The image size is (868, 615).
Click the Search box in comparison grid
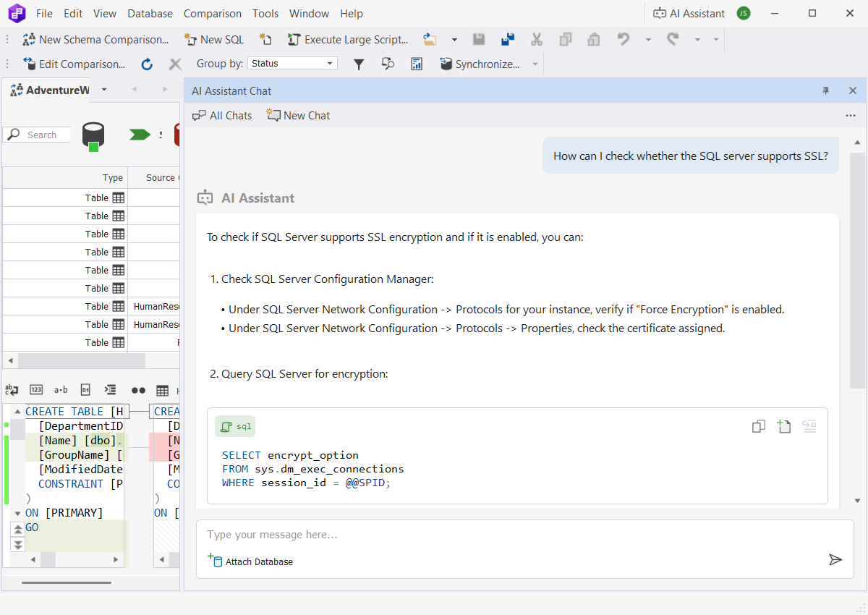[x=38, y=135]
